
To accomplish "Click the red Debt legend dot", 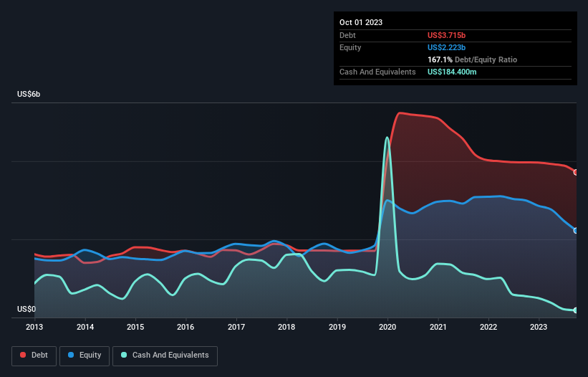I will coord(23,355).
